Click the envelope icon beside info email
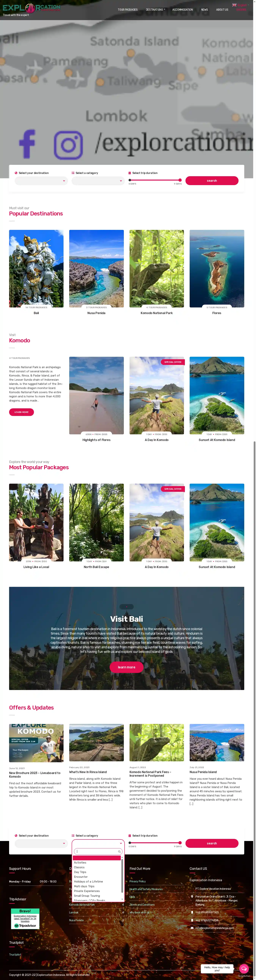 [192, 928]
